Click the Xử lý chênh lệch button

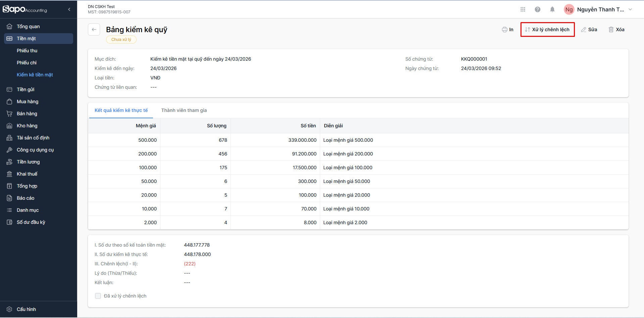[x=547, y=29]
